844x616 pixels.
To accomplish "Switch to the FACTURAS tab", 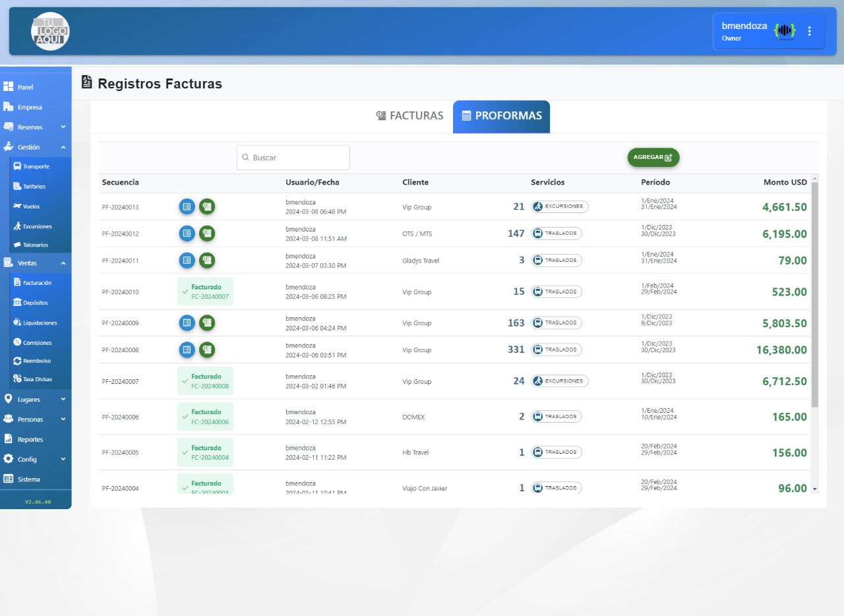I will click(x=409, y=116).
